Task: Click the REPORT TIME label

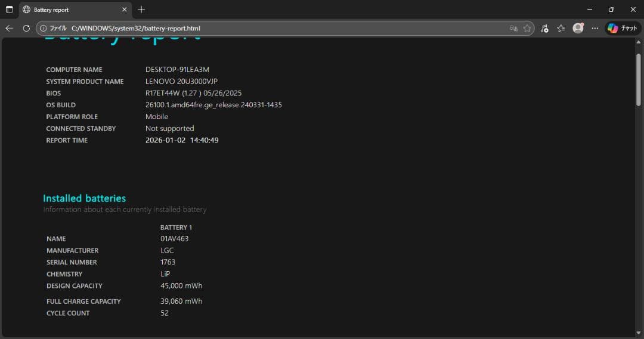Action: click(67, 141)
